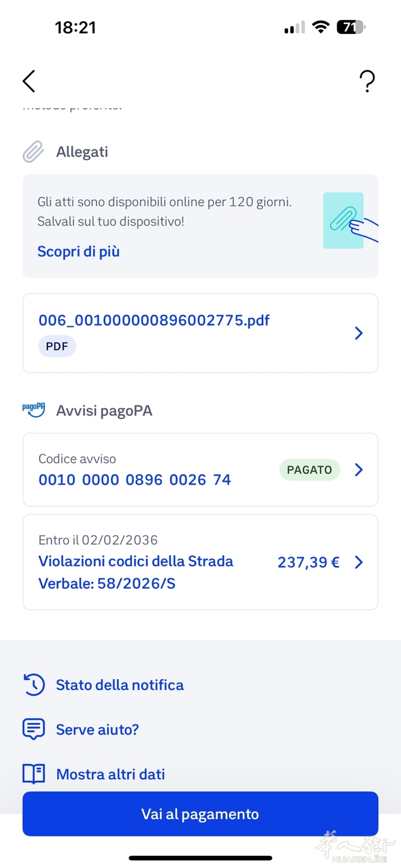The image size is (401, 868).
Task: Select Mostra altri dati
Action: coord(111,774)
